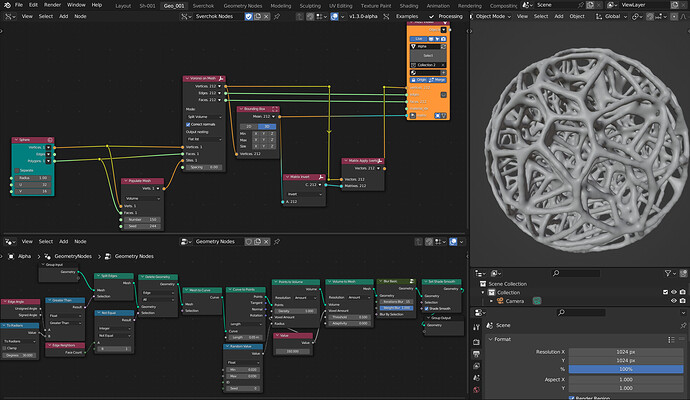The image size is (690, 400).
Task: Hide Collection in viewport with the eye icon
Action: click(x=674, y=292)
